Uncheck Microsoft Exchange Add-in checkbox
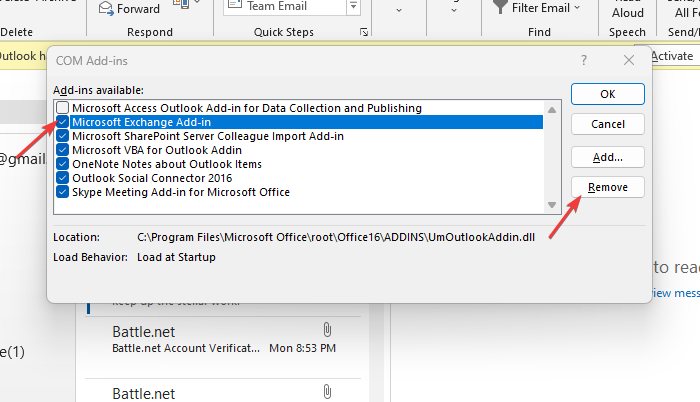This screenshot has width=700, height=402. (62, 122)
